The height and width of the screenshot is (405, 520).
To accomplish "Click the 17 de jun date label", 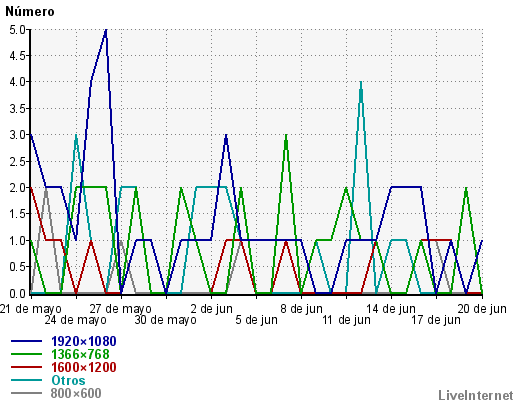I will (436, 320).
